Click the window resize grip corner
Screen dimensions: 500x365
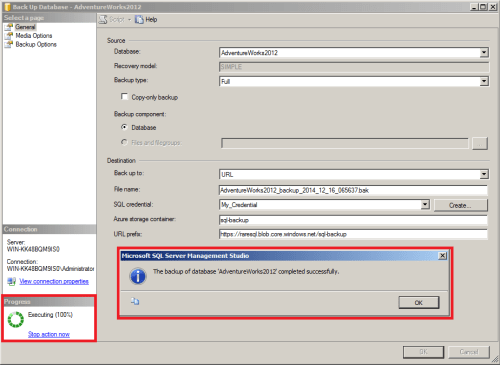(x=495, y=360)
